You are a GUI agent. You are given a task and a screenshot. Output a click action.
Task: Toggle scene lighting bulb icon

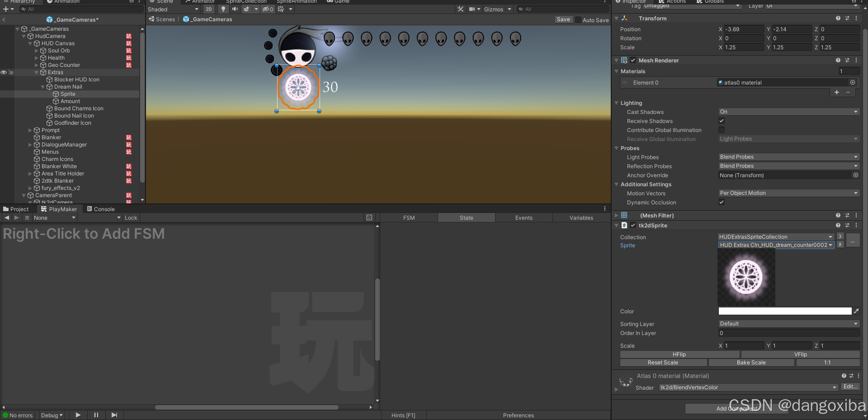(x=223, y=9)
